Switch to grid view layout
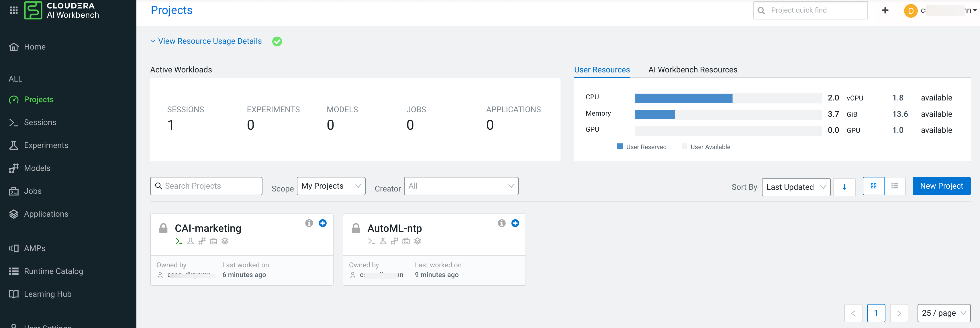The width and height of the screenshot is (980, 328). (x=873, y=186)
